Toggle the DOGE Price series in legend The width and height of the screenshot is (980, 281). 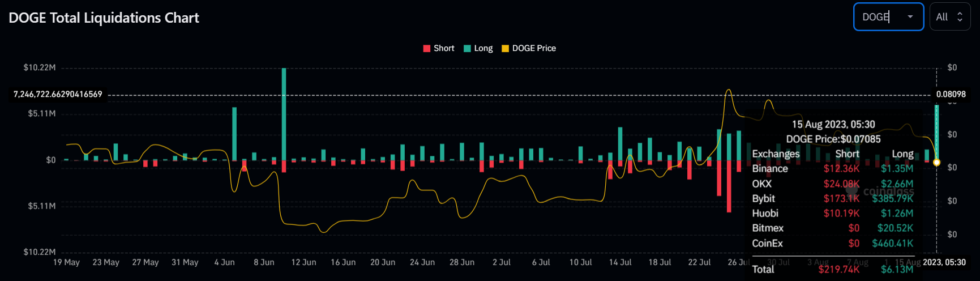click(x=529, y=48)
